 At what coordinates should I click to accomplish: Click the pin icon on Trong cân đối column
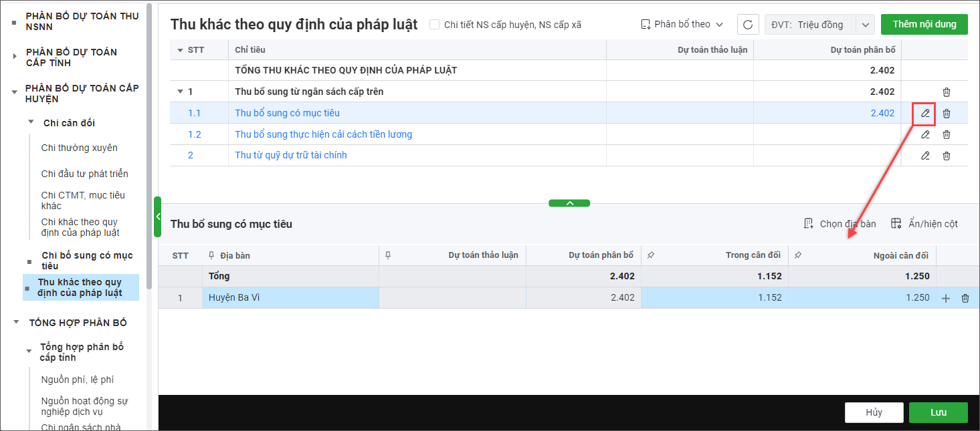coord(651,255)
